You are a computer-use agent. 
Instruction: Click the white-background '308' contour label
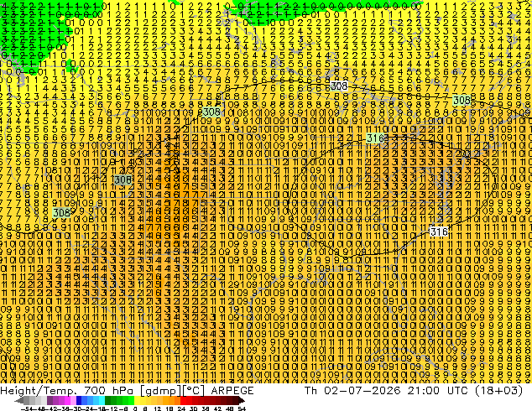[x=339, y=86]
